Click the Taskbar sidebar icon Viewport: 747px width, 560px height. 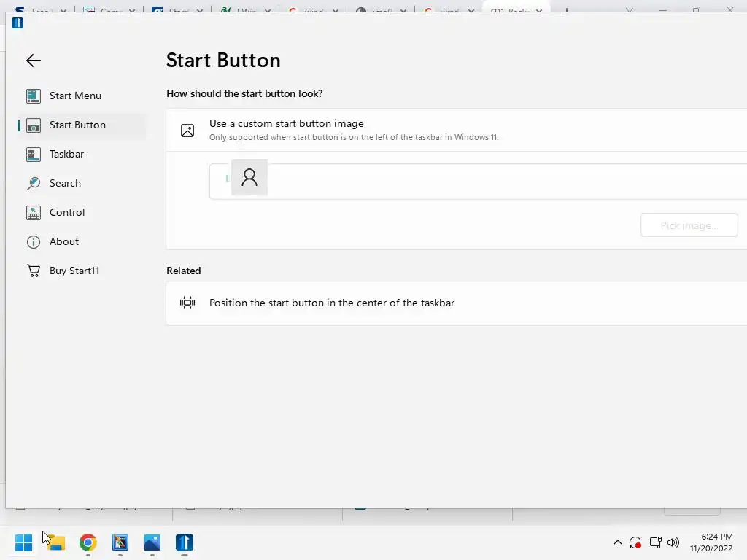click(34, 155)
